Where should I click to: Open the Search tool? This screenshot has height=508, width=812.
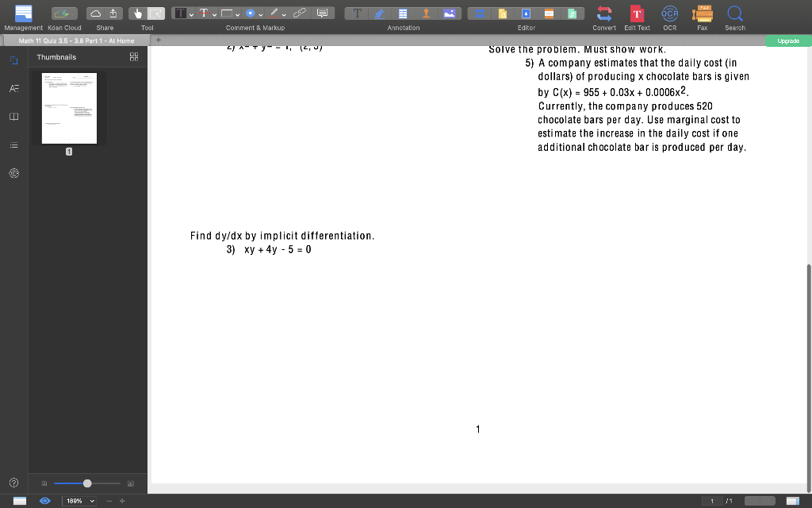click(734, 13)
